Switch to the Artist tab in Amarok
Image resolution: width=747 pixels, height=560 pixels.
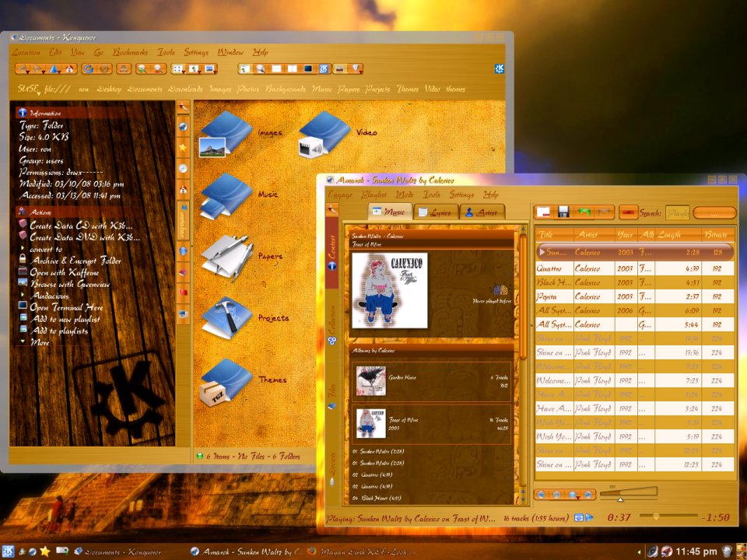[x=482, y=212]
